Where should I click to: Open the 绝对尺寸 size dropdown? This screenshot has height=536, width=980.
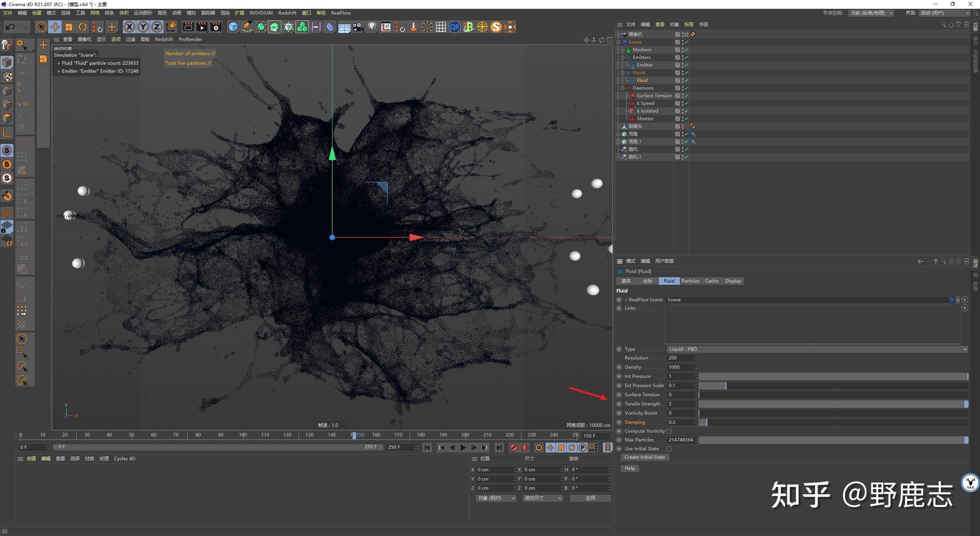[x=543, y=498]
